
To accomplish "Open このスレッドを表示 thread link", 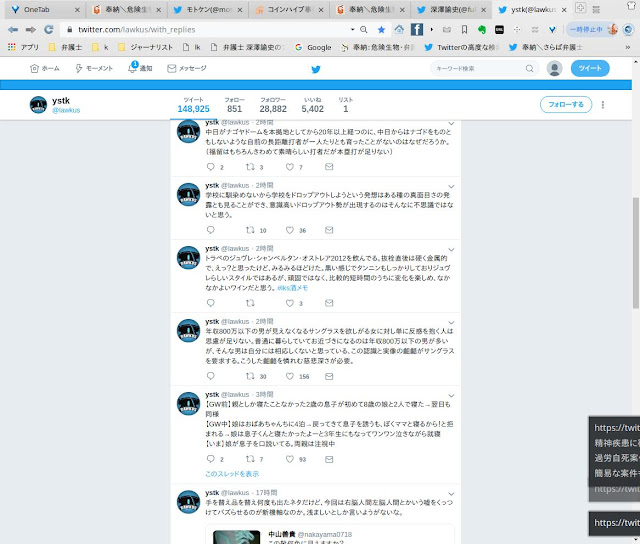I will click(x=232, y=474).
